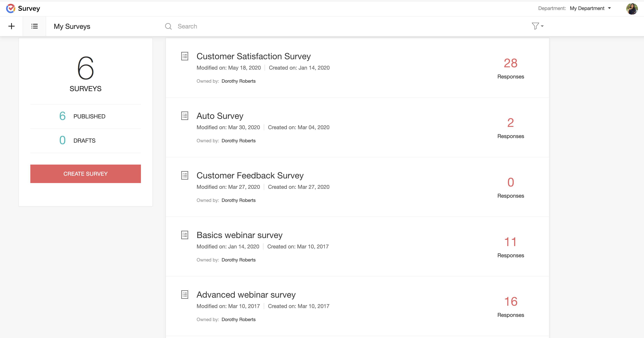Click document icon beside Customer Satisfaction Survey

coord(185,56)
